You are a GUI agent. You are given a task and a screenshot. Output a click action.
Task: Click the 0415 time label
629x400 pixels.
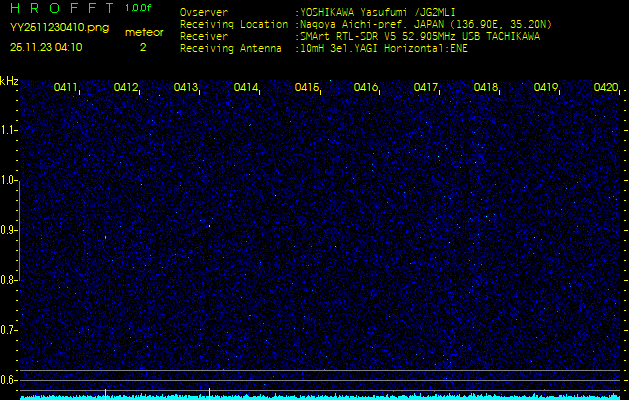[x=307, y=88]
